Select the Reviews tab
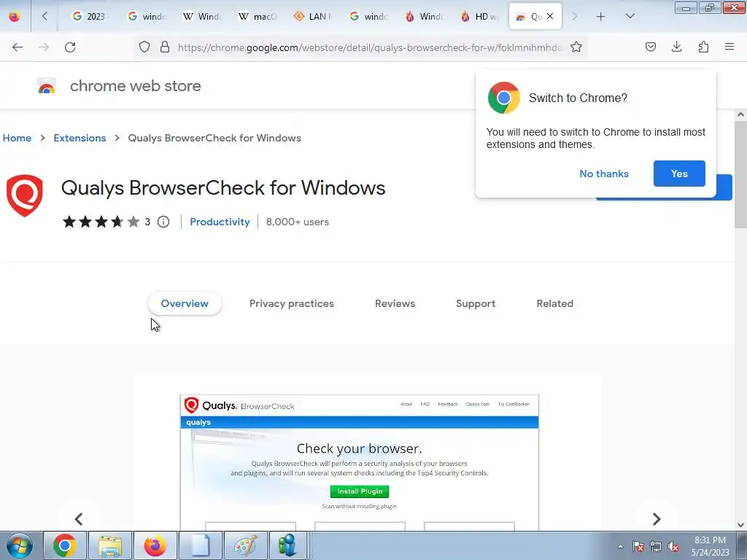 (x=395, y=303)
